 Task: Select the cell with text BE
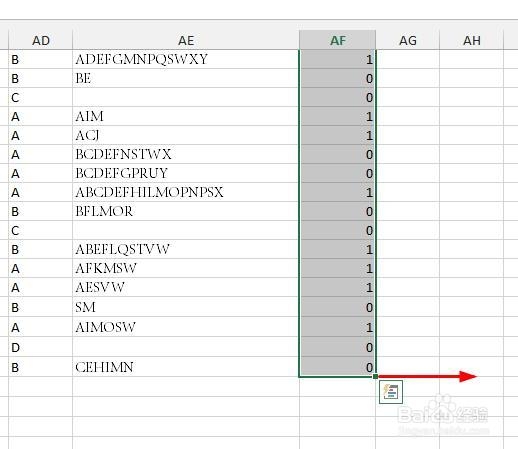[186, 78]
